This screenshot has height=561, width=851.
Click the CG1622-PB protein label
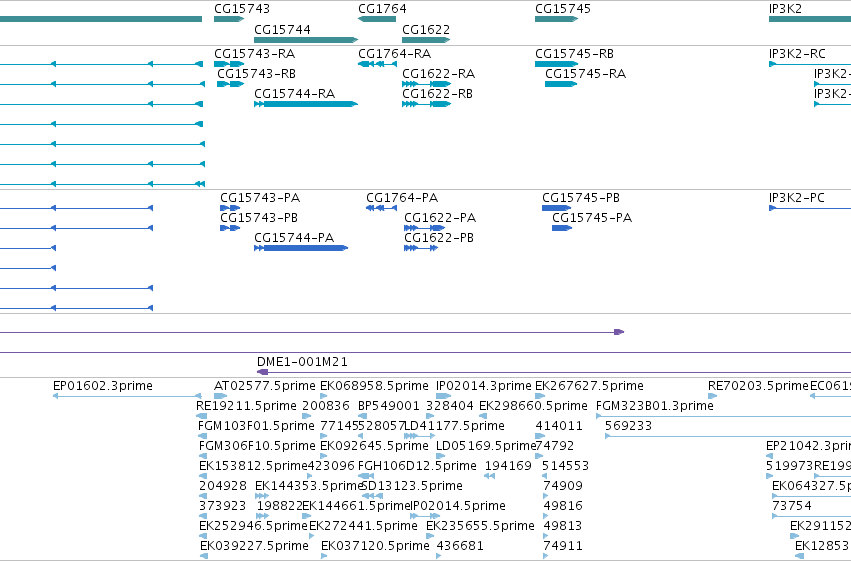click(x=439, y=238)
